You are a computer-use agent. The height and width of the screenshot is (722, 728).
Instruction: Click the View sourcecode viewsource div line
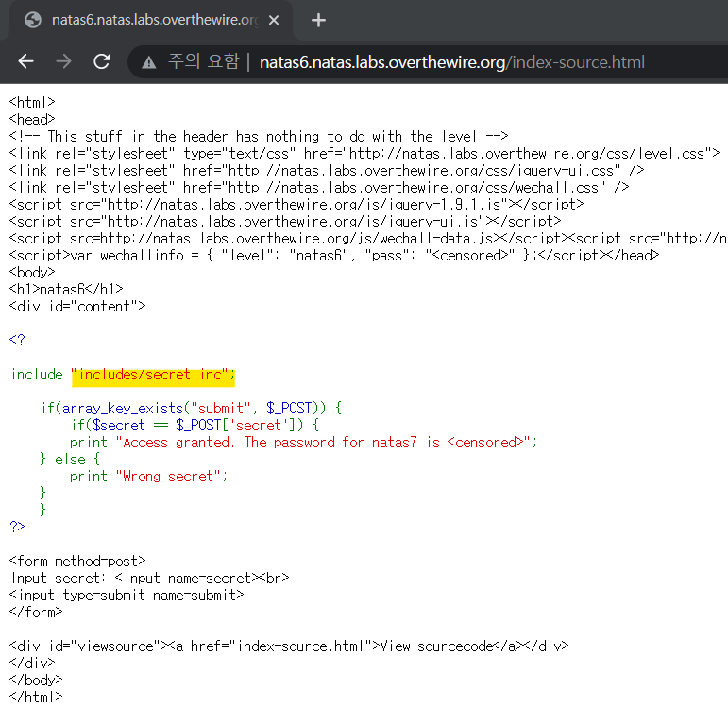pyautogui.click(x=289, y=646)
